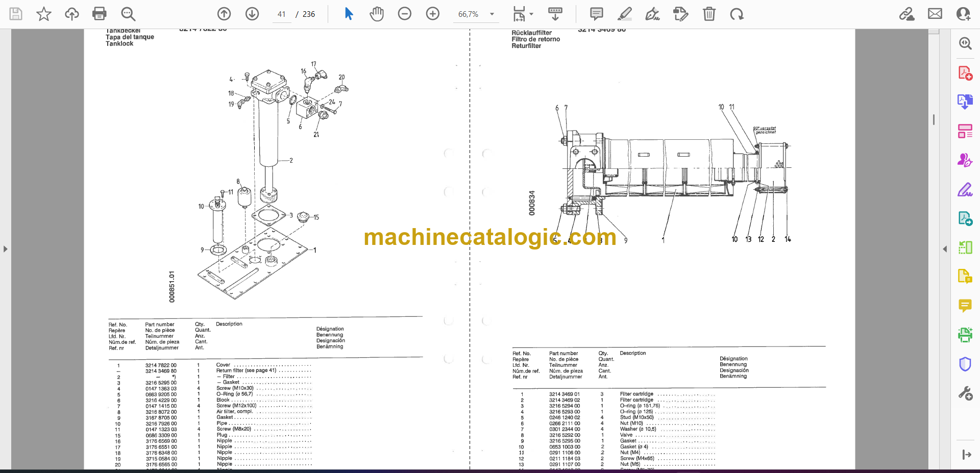The image size is (980, 473).
Task: Open the find text magnifier tool
Action: [128, 14]
